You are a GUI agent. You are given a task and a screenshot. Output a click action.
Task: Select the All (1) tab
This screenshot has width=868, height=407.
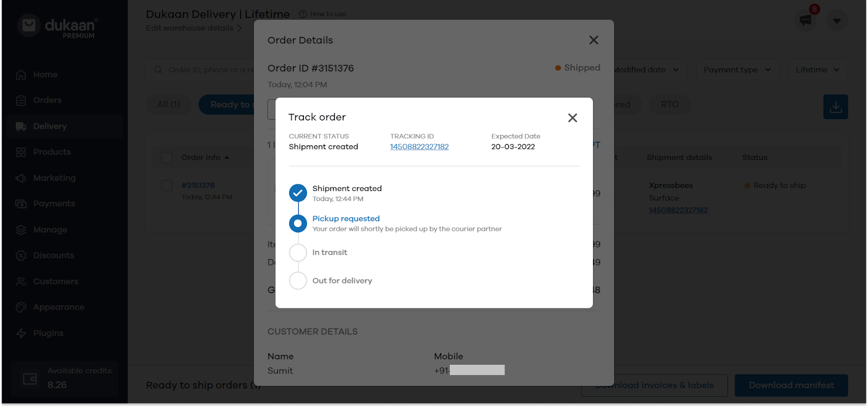(169, 105)
